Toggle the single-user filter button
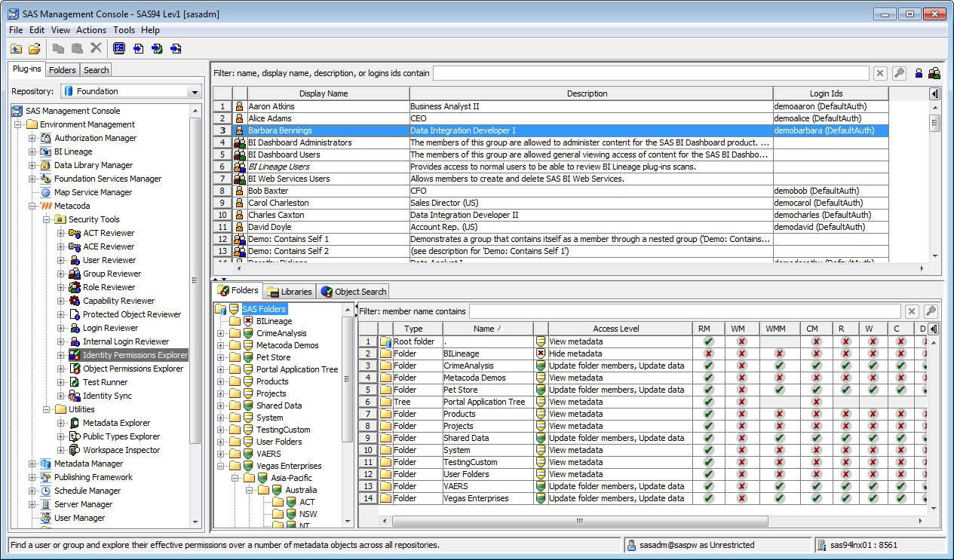The width and height of the screenshot is (954, 560). click(919, 73)
